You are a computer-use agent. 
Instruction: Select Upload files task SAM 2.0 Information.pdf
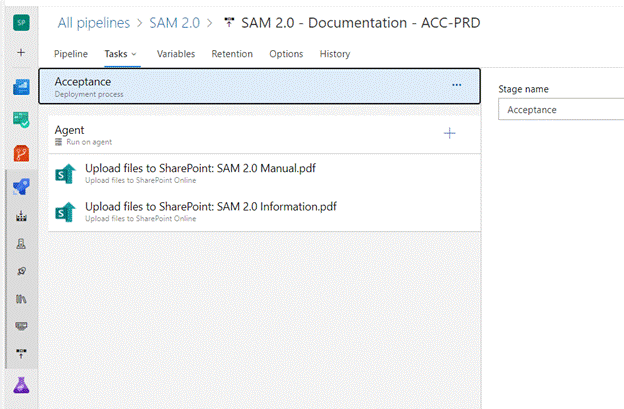click(264, 212)
